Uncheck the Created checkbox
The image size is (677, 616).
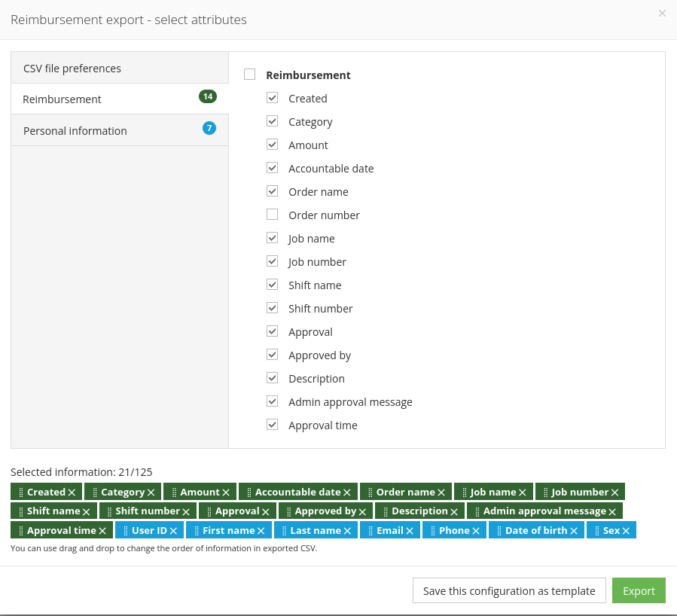272,98
